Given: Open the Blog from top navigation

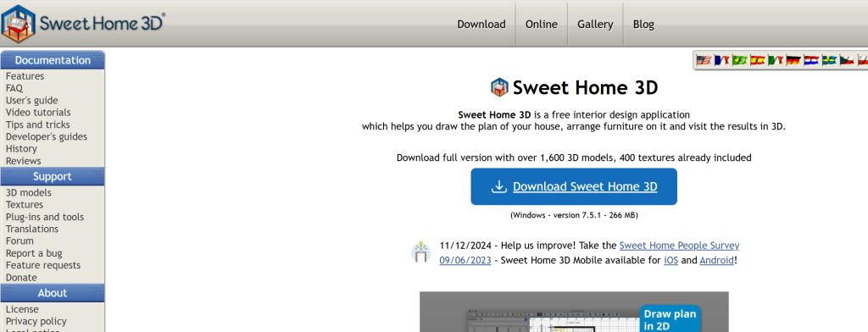Looking at the screenshot, I should point(643,25).
